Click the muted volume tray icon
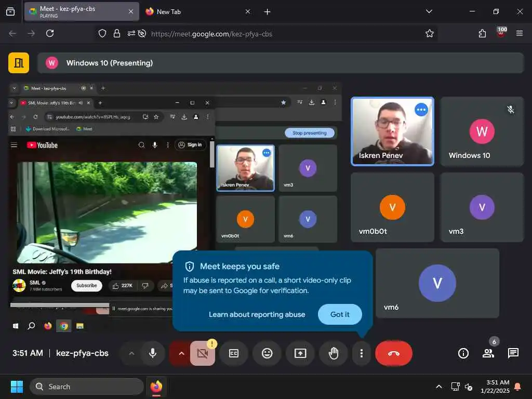The image size is (532, 399). 469,387
